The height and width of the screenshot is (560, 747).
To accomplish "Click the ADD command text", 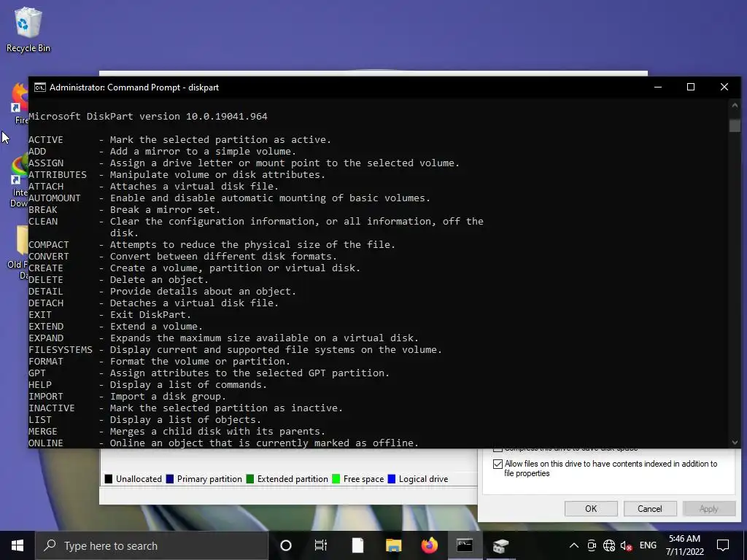I will point(37,152).
